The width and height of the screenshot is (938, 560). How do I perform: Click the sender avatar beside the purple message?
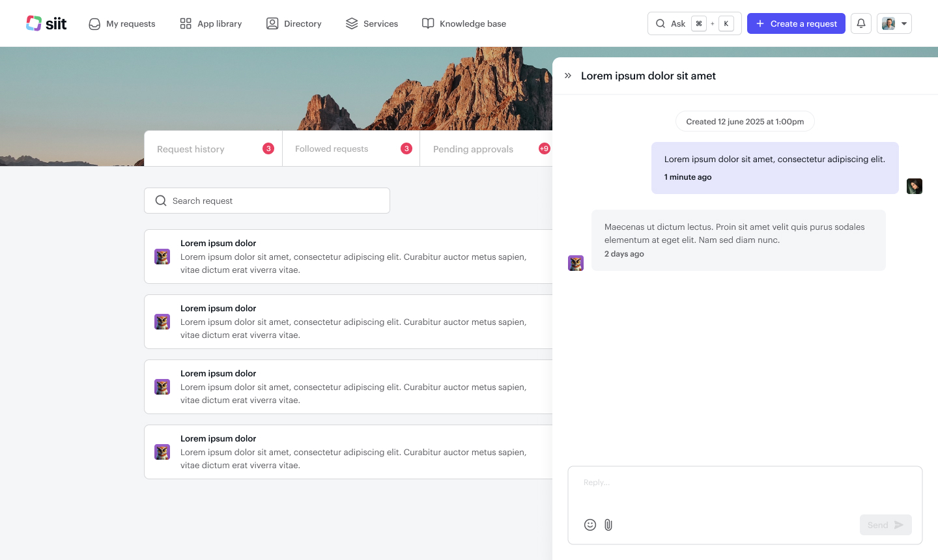(x=915, y=186)
